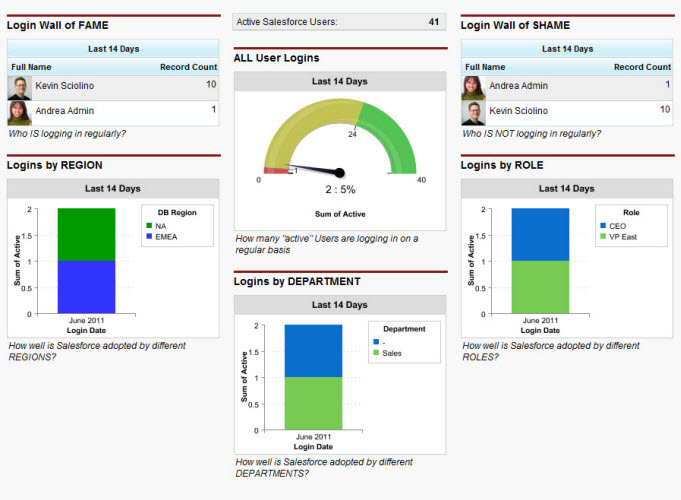Select the Record Count column header in Wall of FAME
Viewport: 681px width, 500px height.
188,67
